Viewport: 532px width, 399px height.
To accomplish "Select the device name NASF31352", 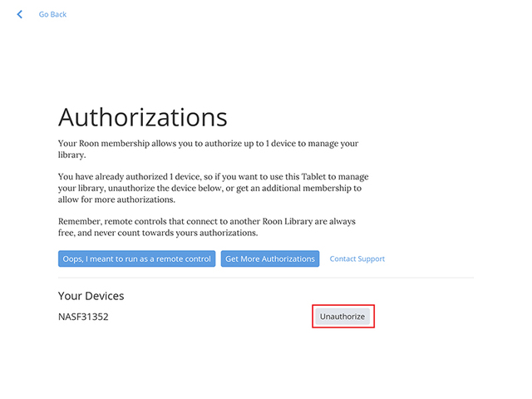I will 83,317.
